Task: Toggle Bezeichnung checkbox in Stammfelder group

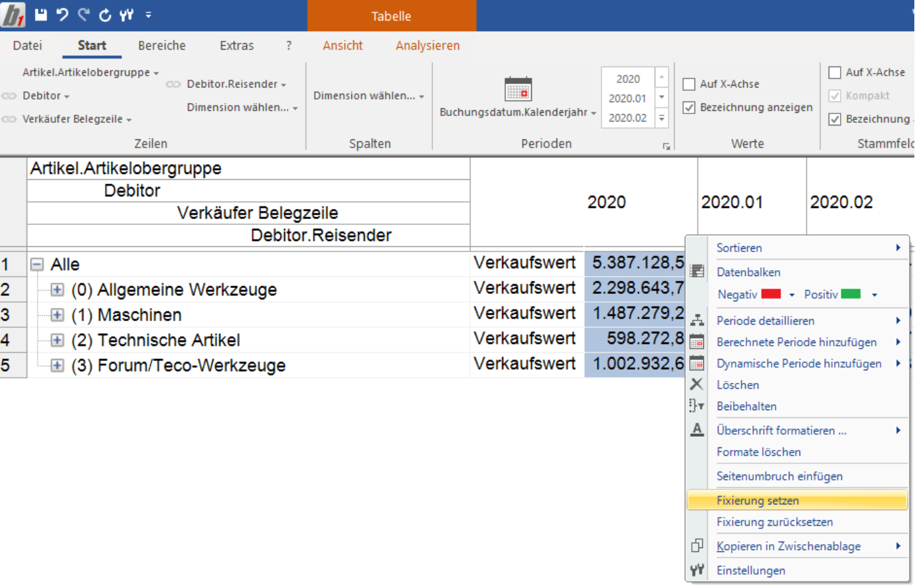Action: coord(835,119)
